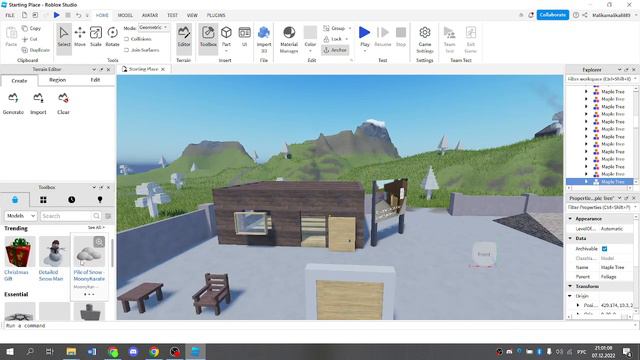Open the Lock dropdown arrow

[347, 39]
